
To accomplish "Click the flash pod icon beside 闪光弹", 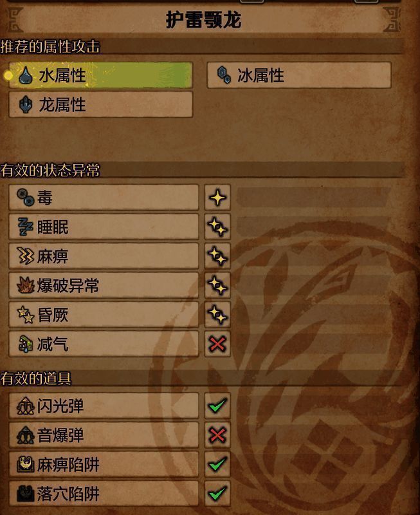I will 26,406.
